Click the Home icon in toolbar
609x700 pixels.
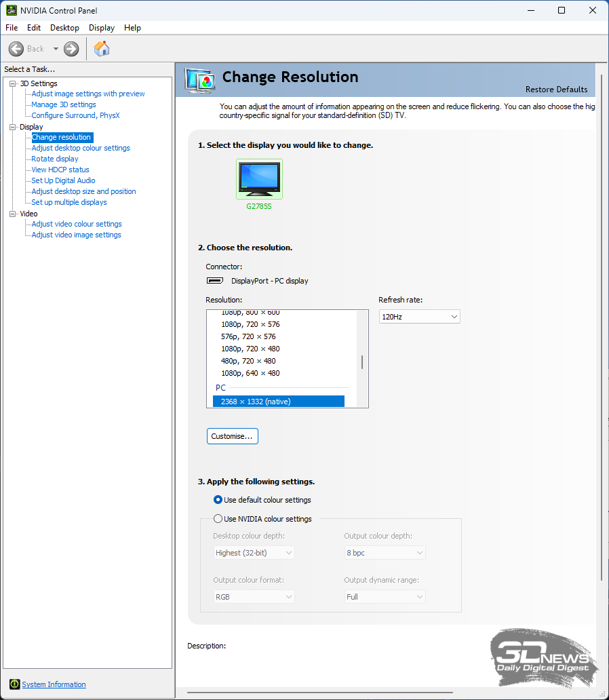point(102,49)
